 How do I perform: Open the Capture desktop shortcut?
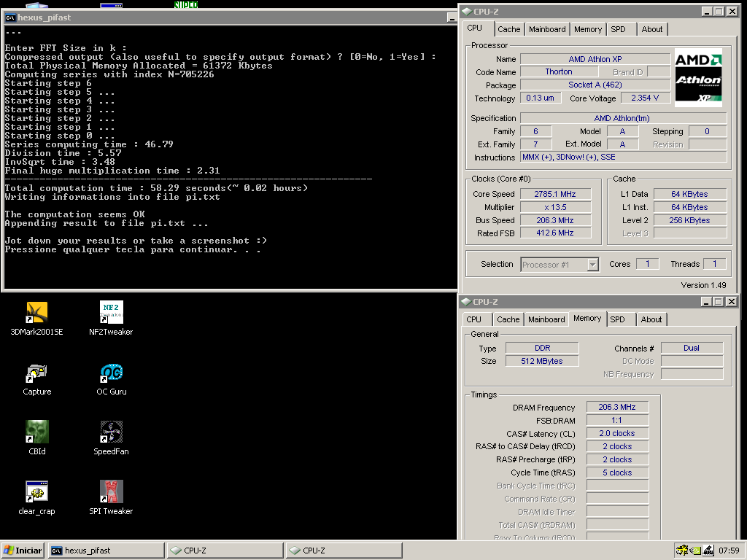(36, 379)
